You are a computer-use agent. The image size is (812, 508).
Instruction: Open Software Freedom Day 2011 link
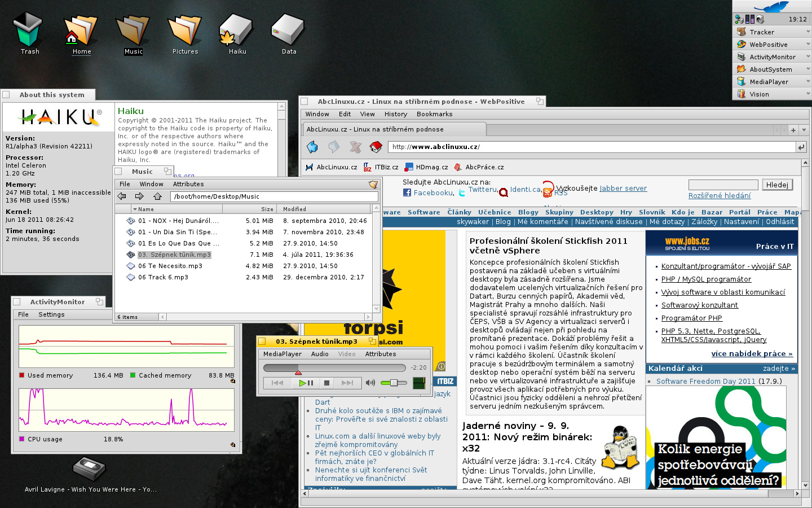coord(705,382)
